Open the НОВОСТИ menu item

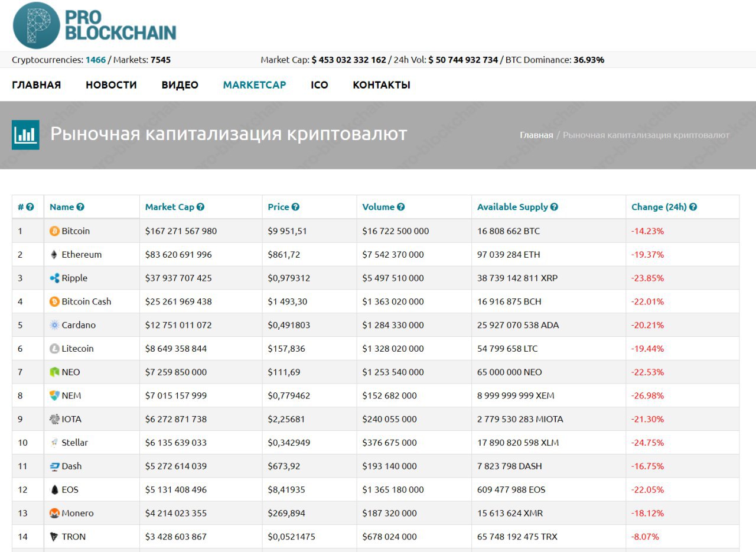tap(111, 85)
